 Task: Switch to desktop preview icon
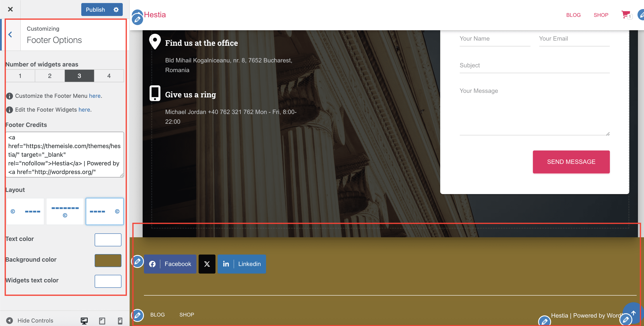coord(84,321)
